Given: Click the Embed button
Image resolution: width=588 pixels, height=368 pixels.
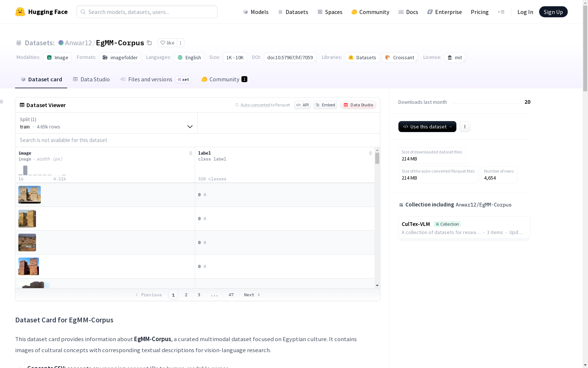Looking at the screenshot, I should pyautogui.click(x=325, y=105).
